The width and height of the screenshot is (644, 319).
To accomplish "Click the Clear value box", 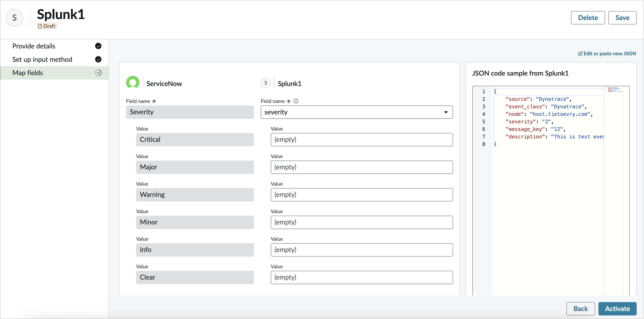I will (x=195, y=277).
